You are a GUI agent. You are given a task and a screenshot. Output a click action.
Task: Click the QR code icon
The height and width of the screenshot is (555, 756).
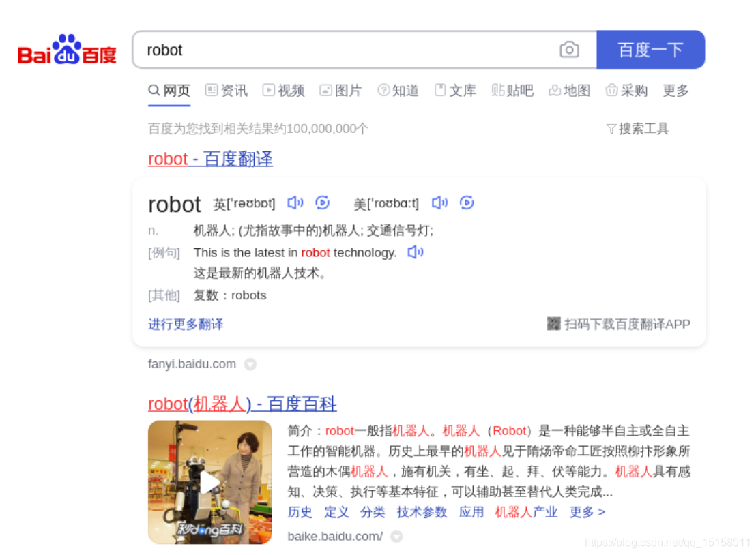(x=553, y=324)
